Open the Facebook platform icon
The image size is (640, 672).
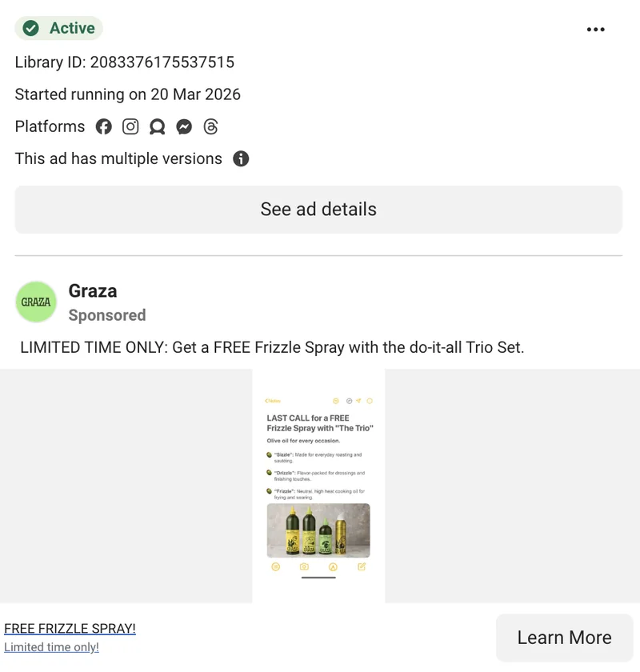coord(104,126)
